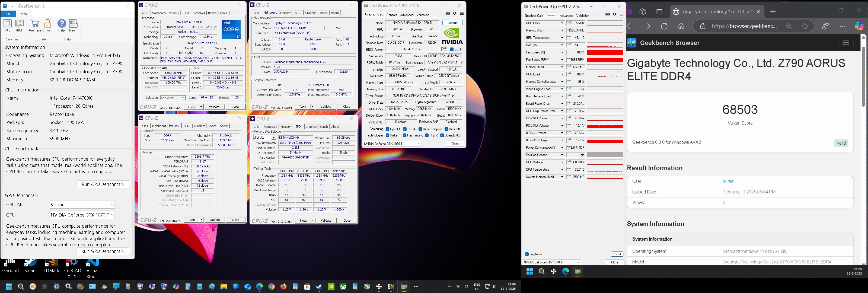Viewport: 868px width, 293px height.
Task: Click refresh icon in GPU-Z Graphics Card window
Action: point(455,14)
